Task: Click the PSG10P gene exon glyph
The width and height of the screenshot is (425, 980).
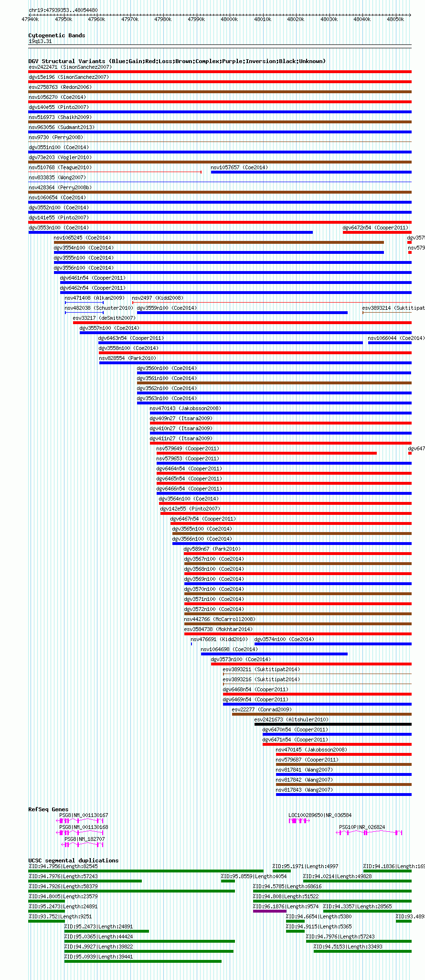Action: click(x=369, y=833)
